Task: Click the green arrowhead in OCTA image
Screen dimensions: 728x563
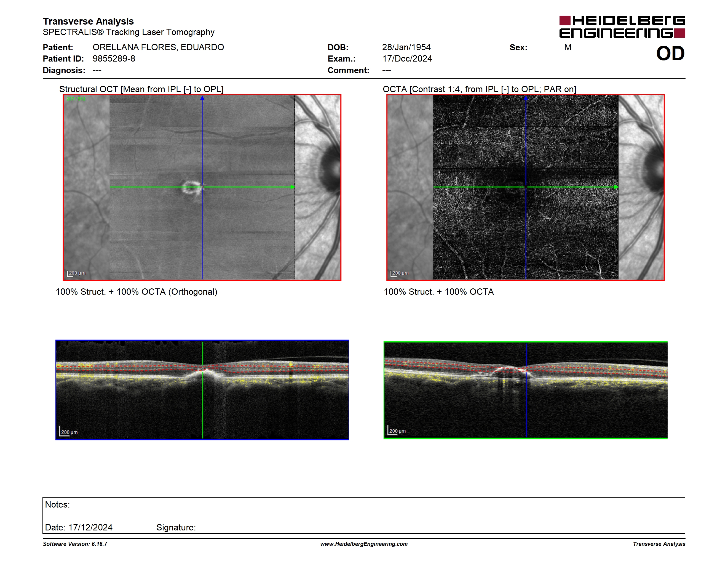Action: 616,187
